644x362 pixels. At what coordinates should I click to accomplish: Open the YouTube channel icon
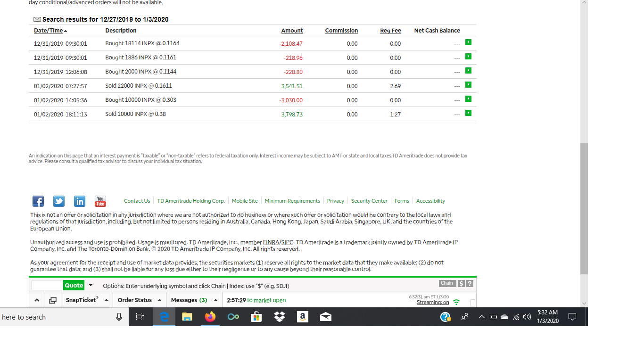click(100, 201)
